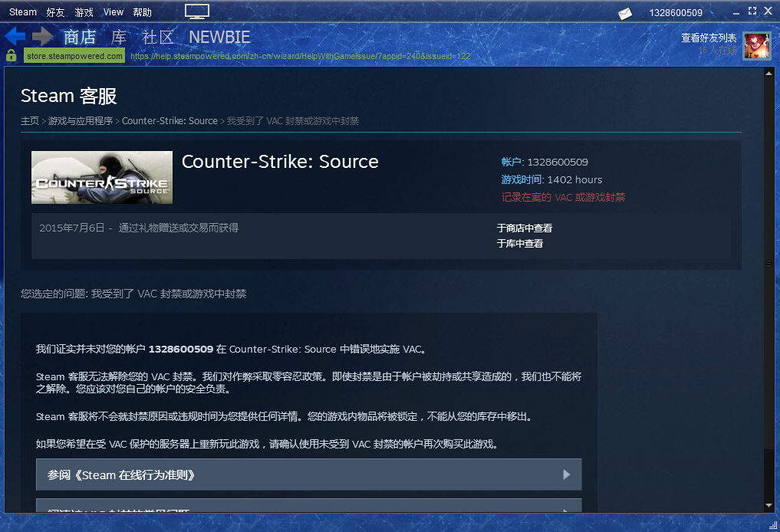Open the 好友 menu
780x532 pixels.
click(56, 12)
